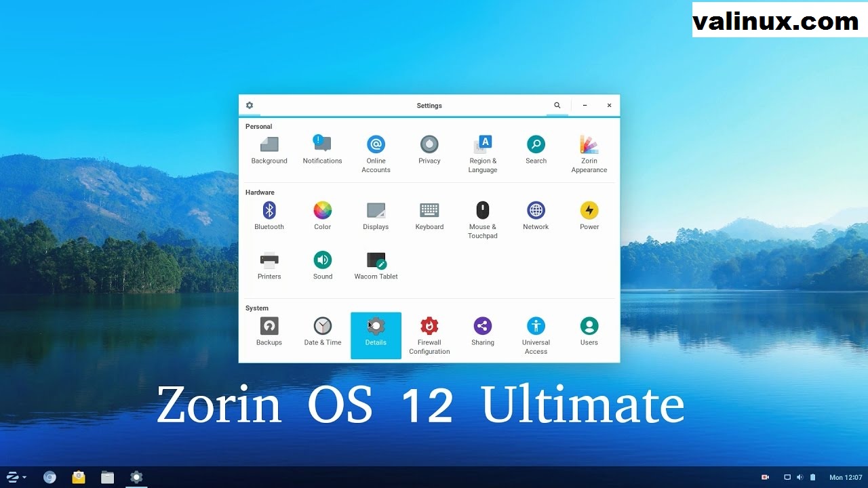Open Wacom Tablet settings
The image size is (868, 488).
tap(376, 266)
